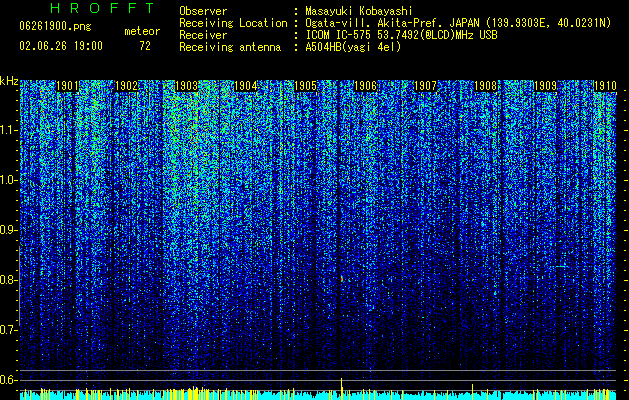The height and width of the screenshot is (400, 629).
Task: Select the ICOM IC-575 receiver text
Action: [401, 35]
